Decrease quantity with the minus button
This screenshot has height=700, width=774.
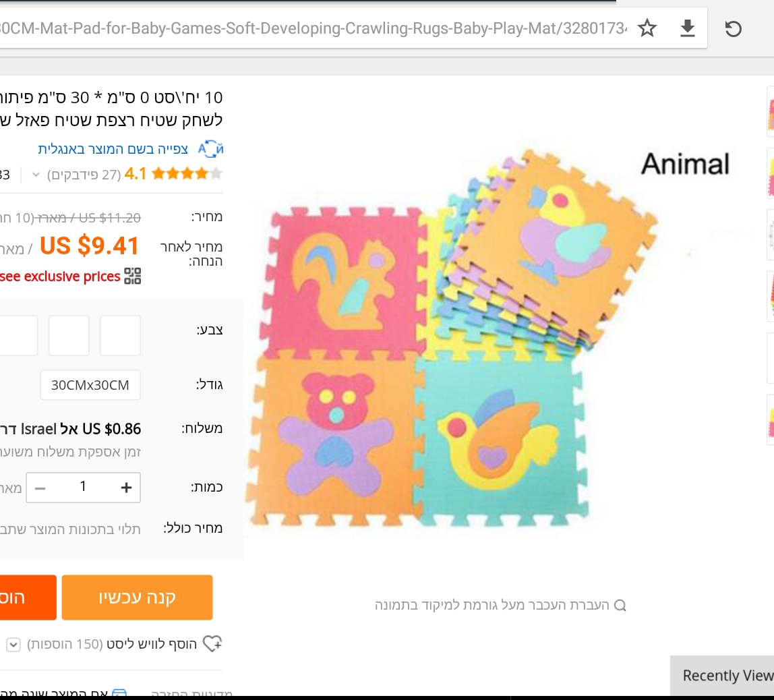tap(40, 488)
